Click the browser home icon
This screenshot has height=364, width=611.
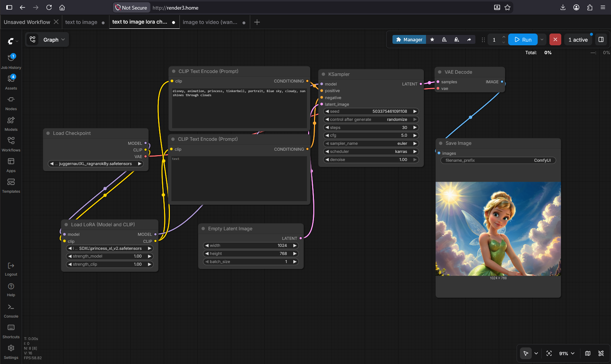[62, 7]
